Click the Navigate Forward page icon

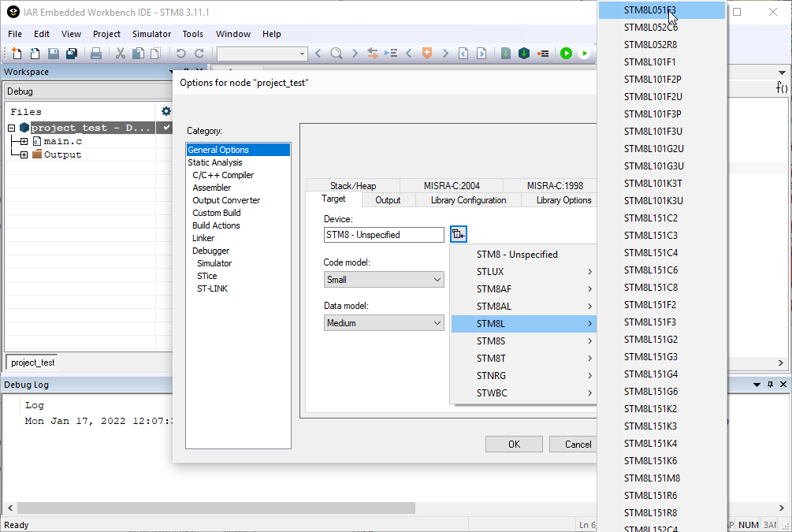[482, 53]
